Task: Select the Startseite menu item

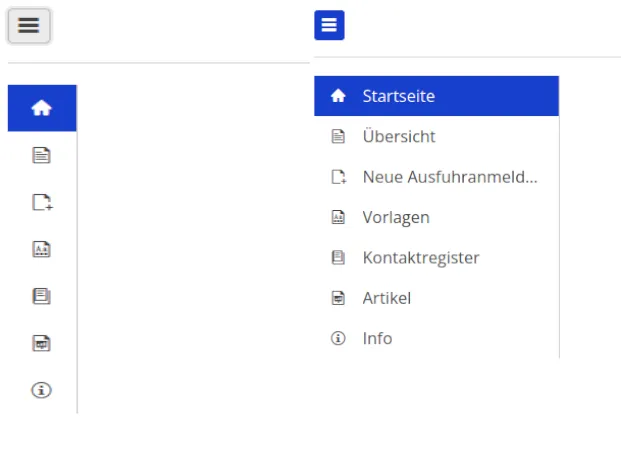Action: coord(398,96)
